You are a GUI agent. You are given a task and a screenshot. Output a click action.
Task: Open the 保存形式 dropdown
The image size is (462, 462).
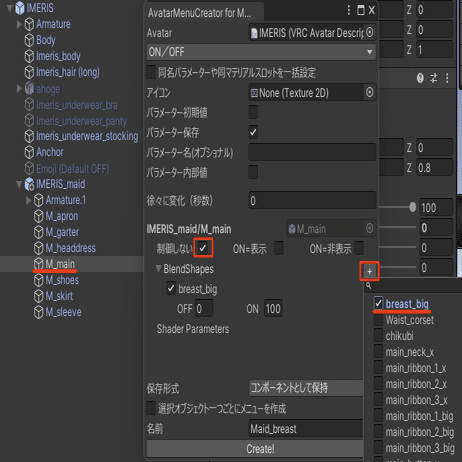click(x=306, y=388)
